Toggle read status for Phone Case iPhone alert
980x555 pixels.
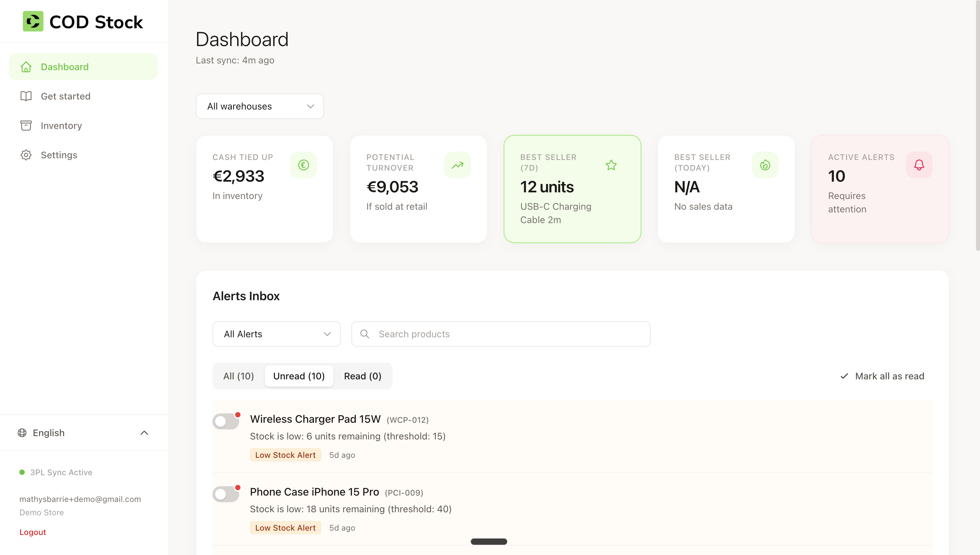[226, 494]
